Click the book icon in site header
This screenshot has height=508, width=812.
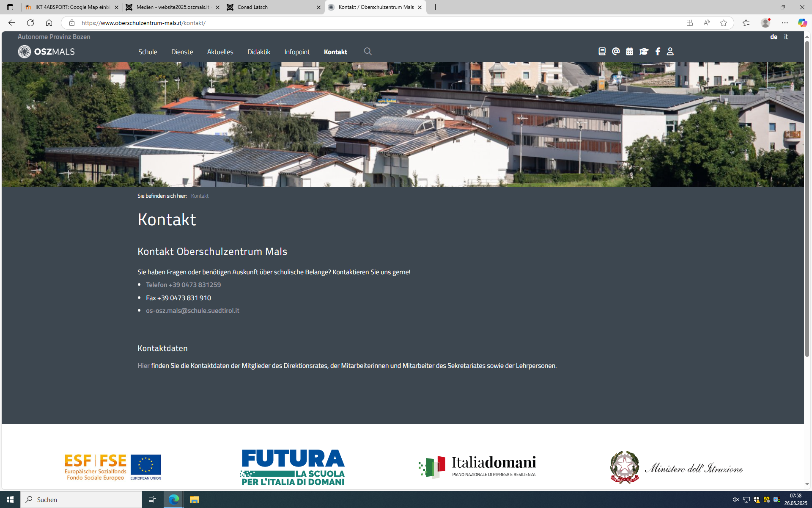[x=602, y=51]
